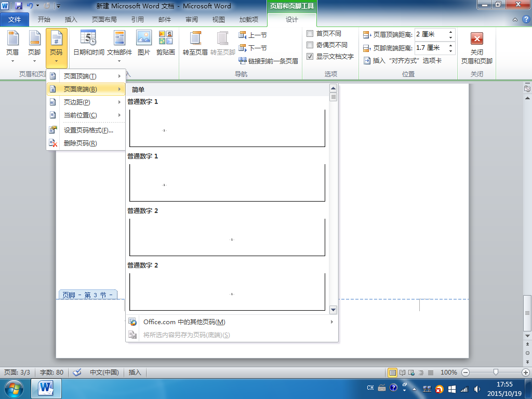532x399 pixels.
Task: Click Zoom In plus button
Action: point(526,373)
